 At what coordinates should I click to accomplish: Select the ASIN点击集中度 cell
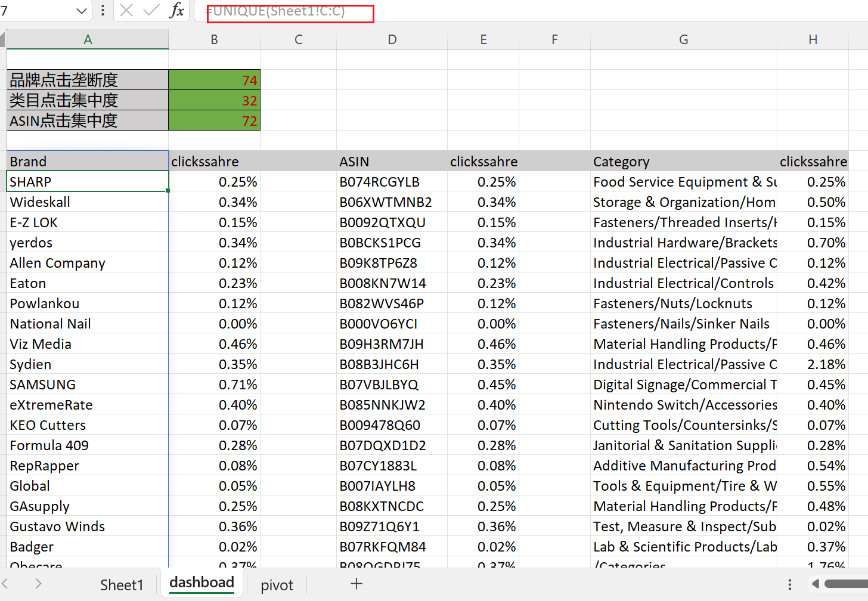[88, 120]
